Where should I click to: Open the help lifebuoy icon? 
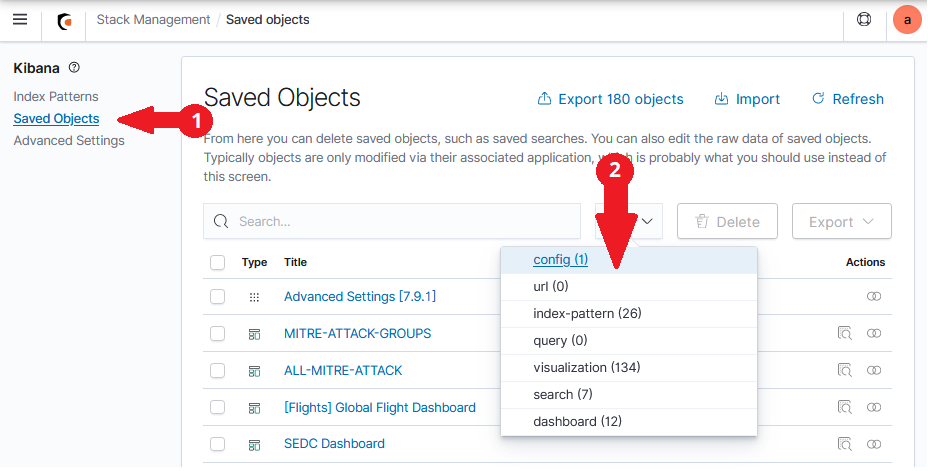point(864,20)
